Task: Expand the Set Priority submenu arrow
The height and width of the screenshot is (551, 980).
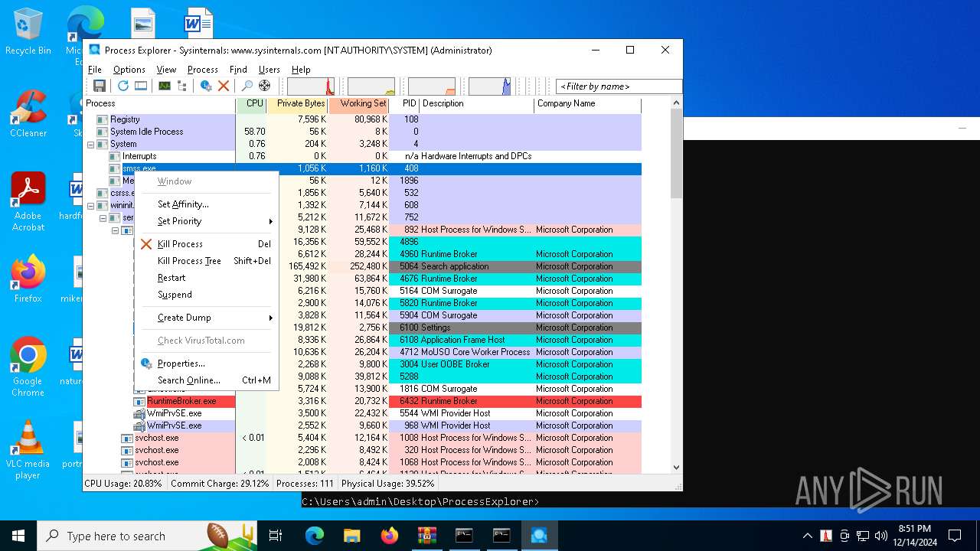Action: [x=270, y=221]
